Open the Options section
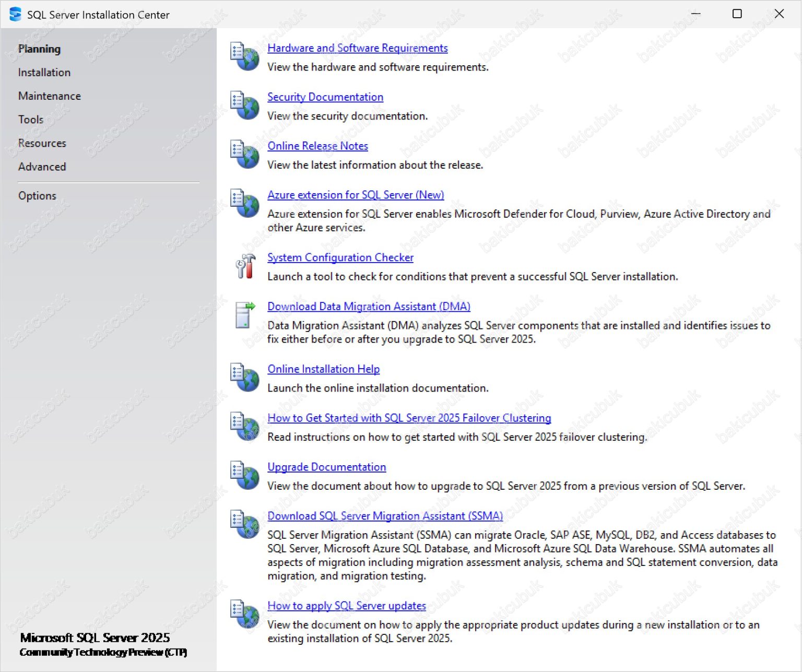 [37, 195]
